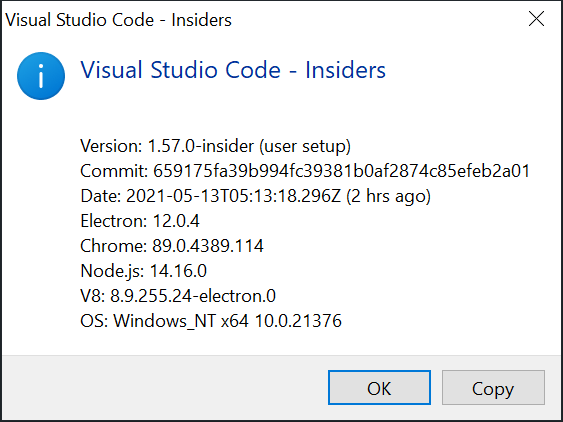Click the V8 8.9.255.24-electron.0 line
Image resolution: width=563 pixels, height=422 pixels.
[178, 296]
